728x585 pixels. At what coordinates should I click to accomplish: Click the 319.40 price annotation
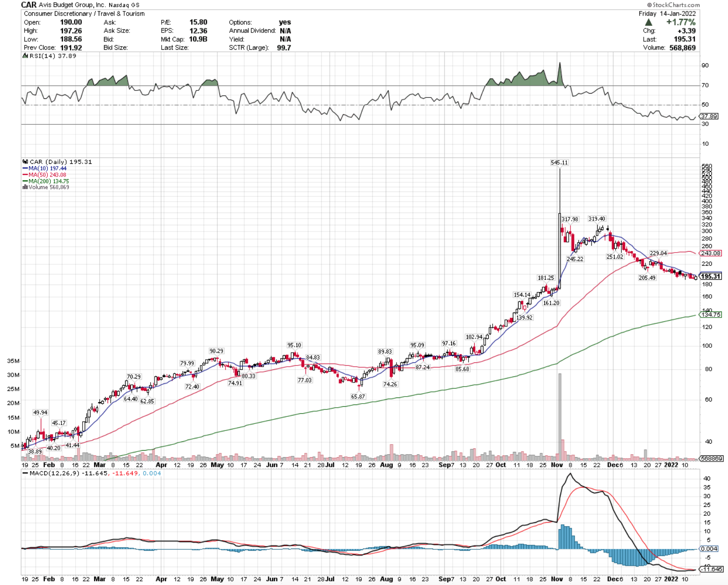pos(597,219)
